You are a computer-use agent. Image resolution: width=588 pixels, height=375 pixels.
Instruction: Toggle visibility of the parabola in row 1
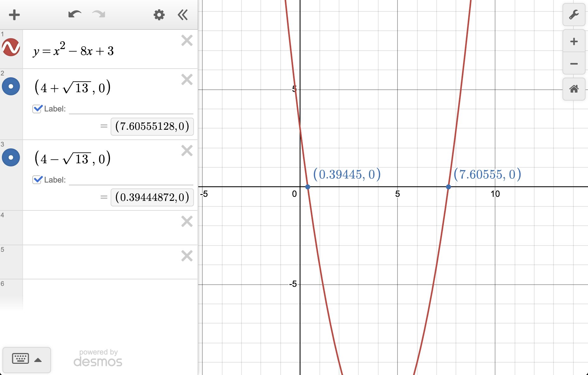click(11, 47)
